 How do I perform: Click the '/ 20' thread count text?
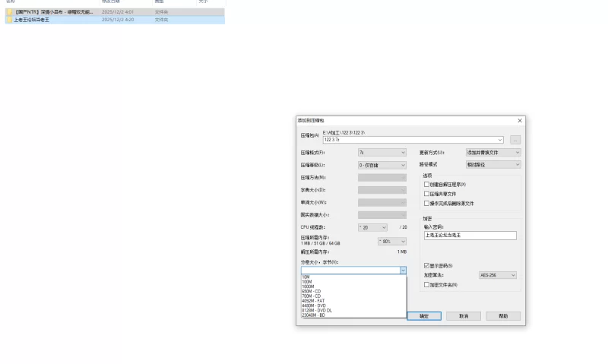point(404,227)
